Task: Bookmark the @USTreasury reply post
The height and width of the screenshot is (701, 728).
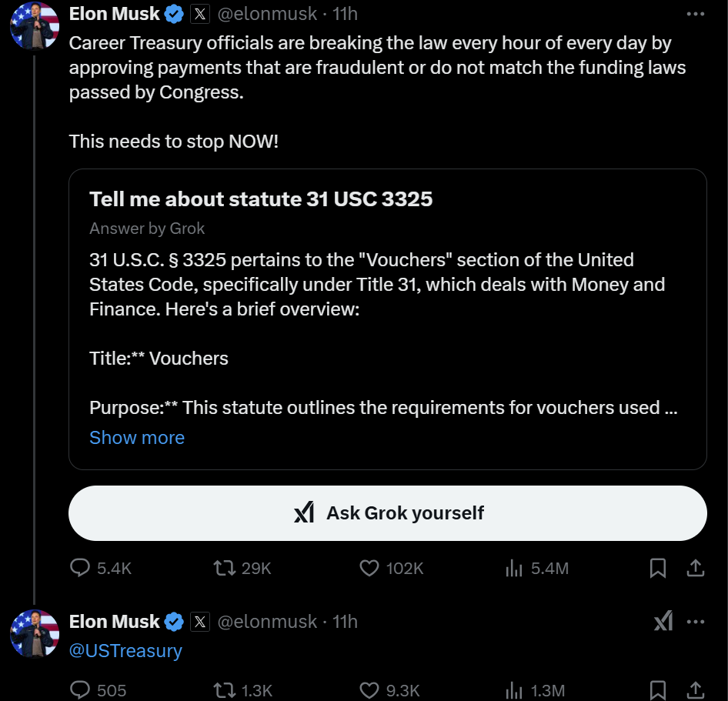Action: [658, 690]
